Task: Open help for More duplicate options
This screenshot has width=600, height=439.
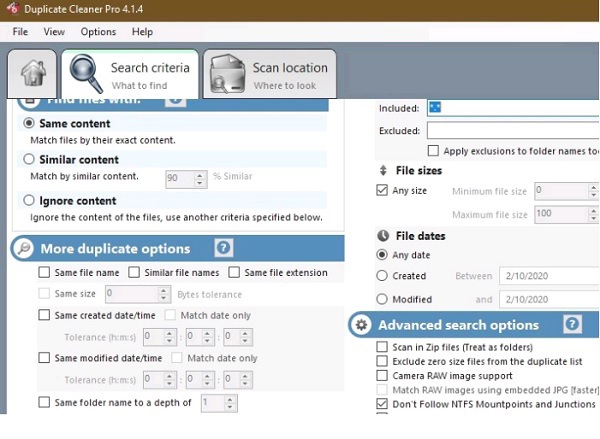Action: point(224,248)
